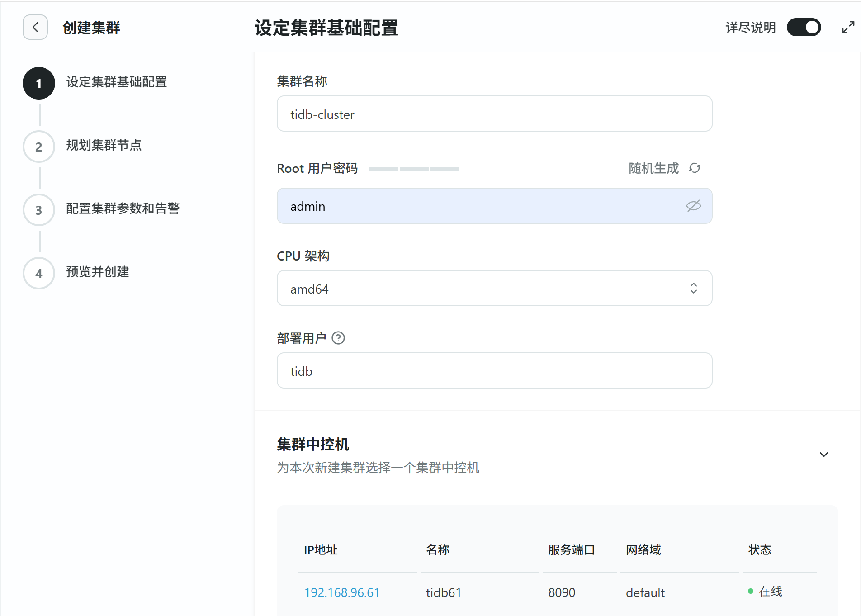861x616 pixels.
Task: Open 预览并创建 step
Action: [x=97, y=272]
